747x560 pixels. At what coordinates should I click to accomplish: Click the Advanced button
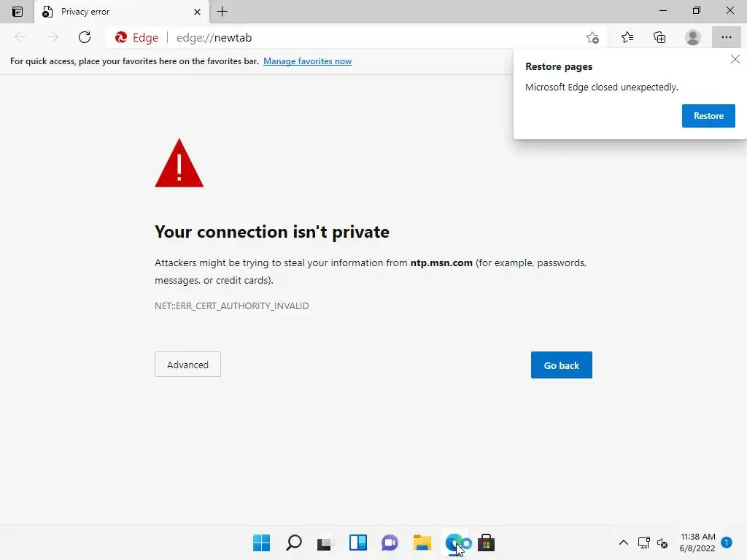pos(187,365)
